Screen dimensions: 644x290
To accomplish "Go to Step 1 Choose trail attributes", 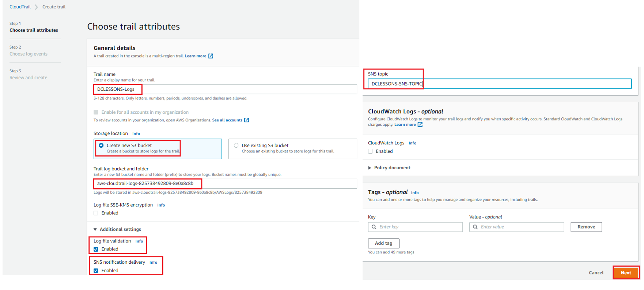I will tap(34, 30).
